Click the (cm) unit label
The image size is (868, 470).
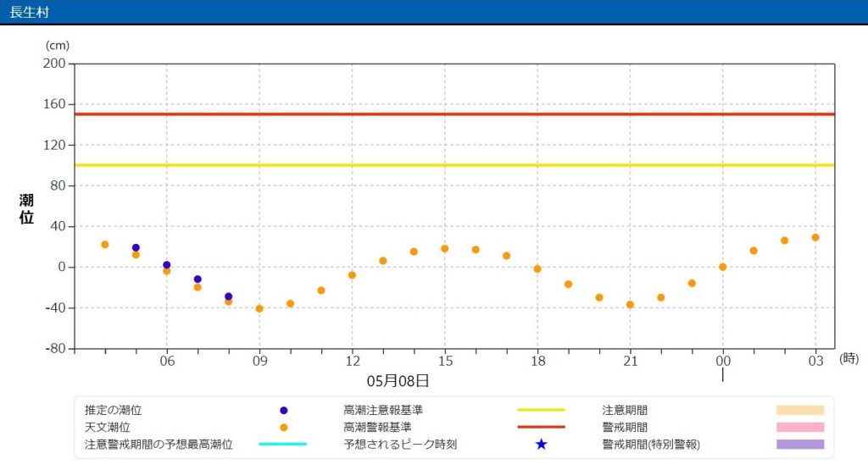(x=57, y=46)
